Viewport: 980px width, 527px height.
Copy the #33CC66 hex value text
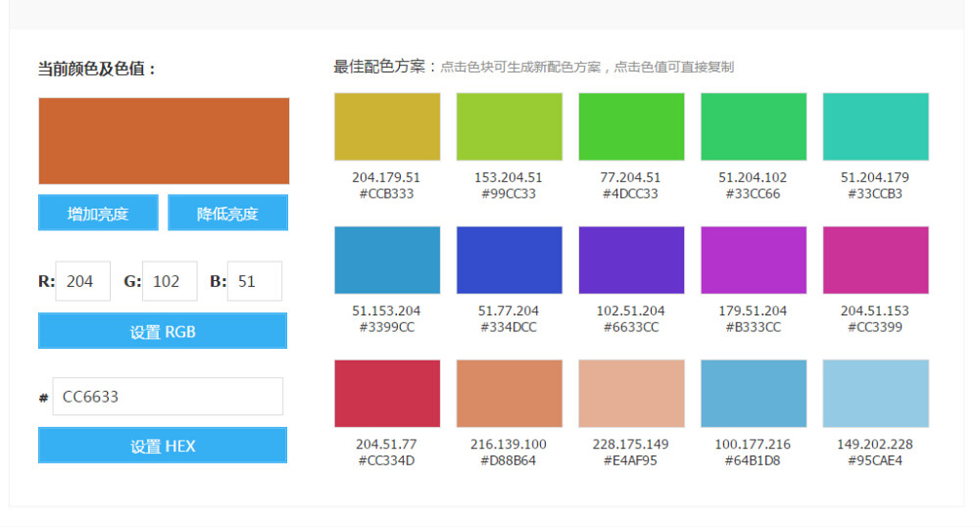pos(753,194)
